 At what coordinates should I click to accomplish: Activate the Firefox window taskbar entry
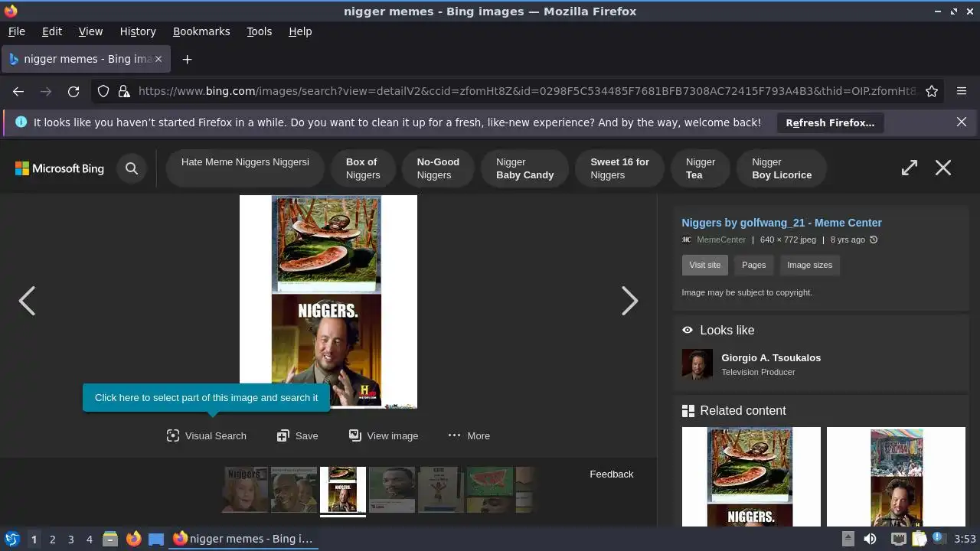click(x=243, y=539)
